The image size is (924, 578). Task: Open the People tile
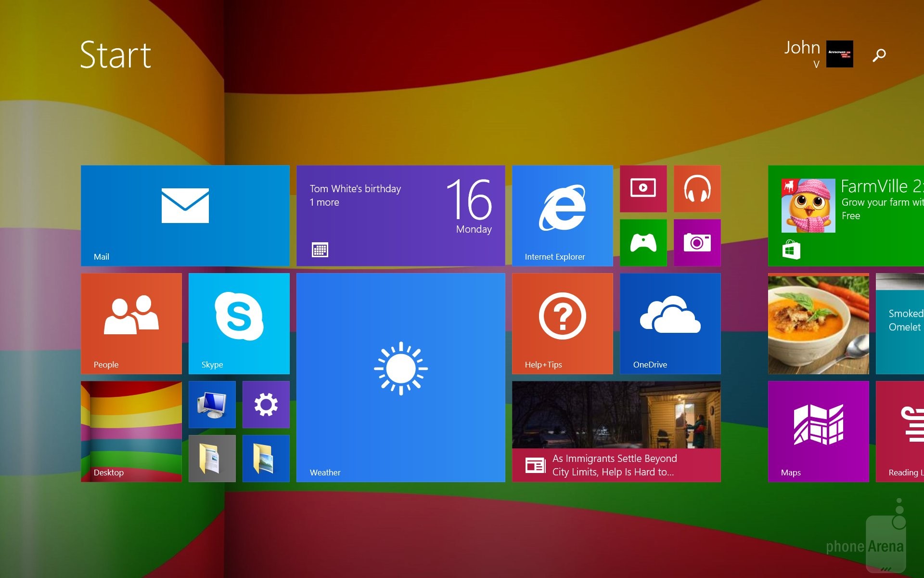click(131, 323)
